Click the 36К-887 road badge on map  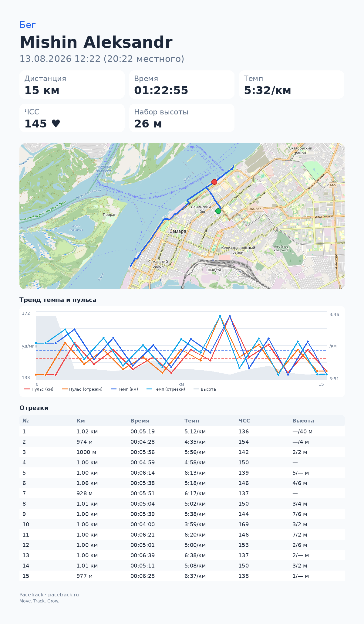(255, 209)
